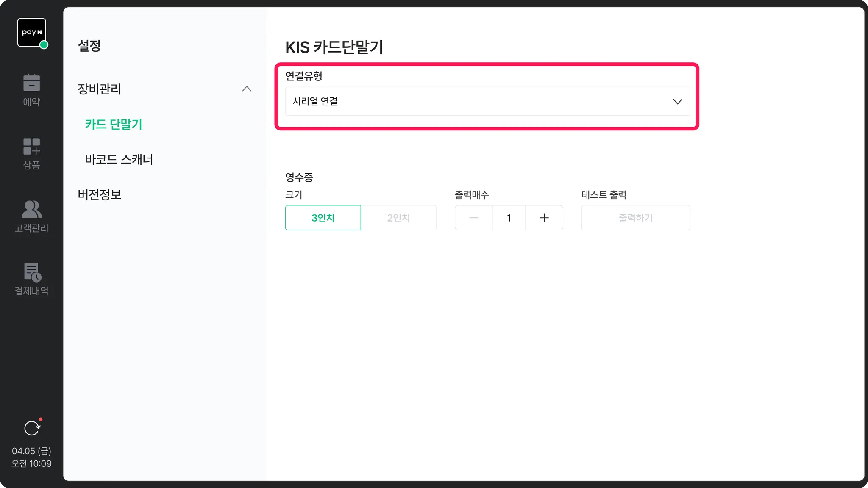Select the 2인치 receipt size
Screen dimensions: 868x488
click(398, 218)
